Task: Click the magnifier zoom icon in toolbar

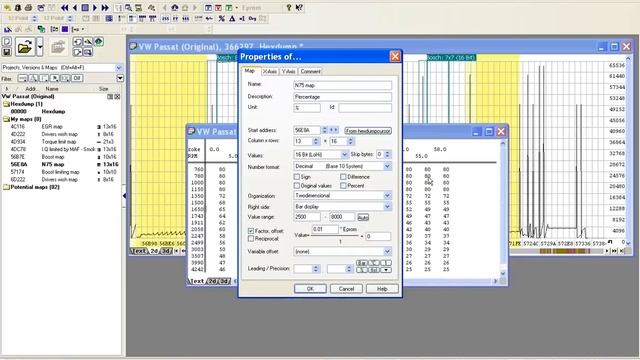Action: click(x=128, y=7)
